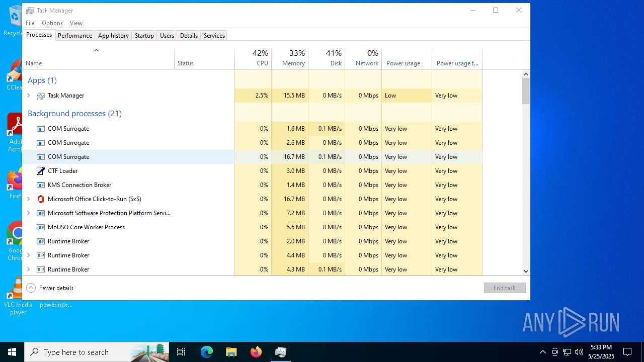Click the process list scrollbar thumb

[x=526, y=91]
